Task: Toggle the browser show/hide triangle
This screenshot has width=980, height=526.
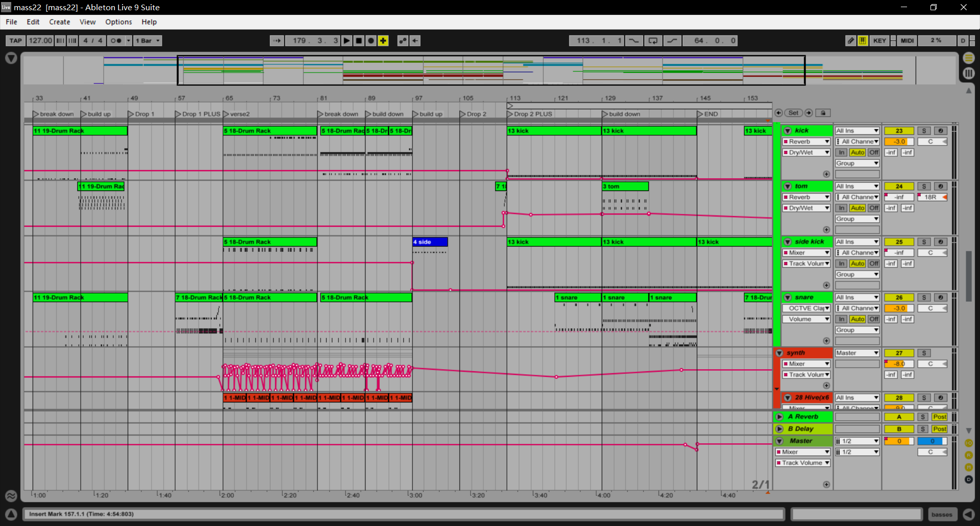Action: click(11, 58)
